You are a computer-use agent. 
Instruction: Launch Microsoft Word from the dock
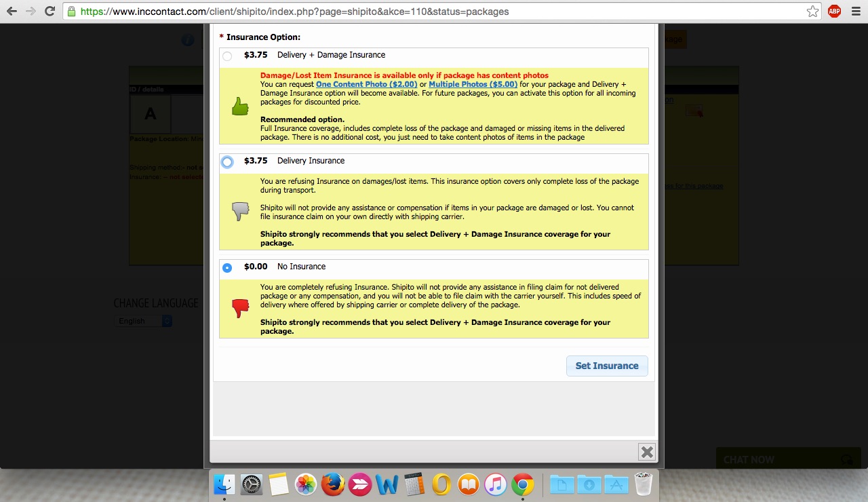(x=387, y=484)
